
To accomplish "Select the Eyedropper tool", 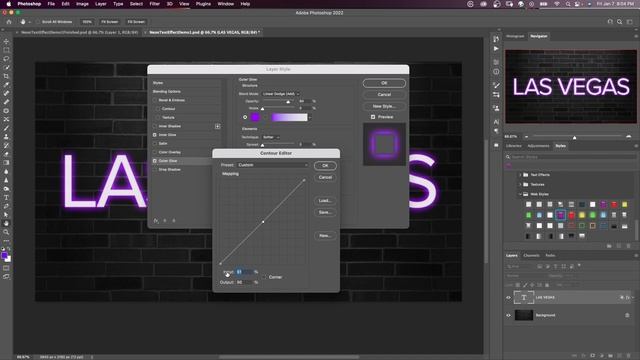I will [6, 84].
